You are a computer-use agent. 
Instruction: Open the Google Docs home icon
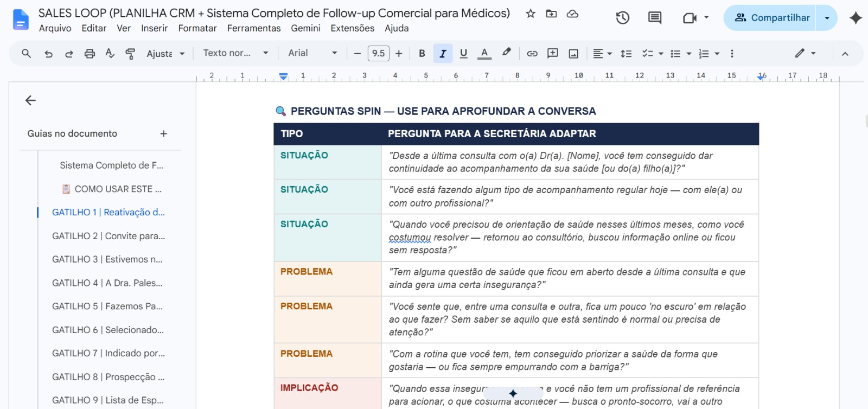(x=21, y=20)
